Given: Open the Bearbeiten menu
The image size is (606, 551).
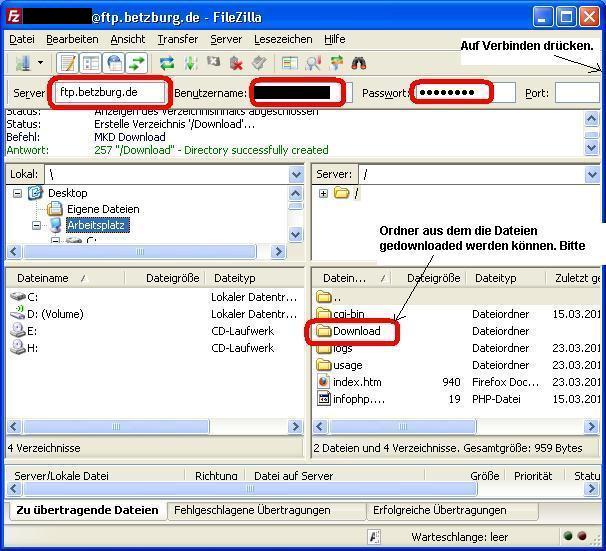Looking at the screenshot, I should point(72,39).
